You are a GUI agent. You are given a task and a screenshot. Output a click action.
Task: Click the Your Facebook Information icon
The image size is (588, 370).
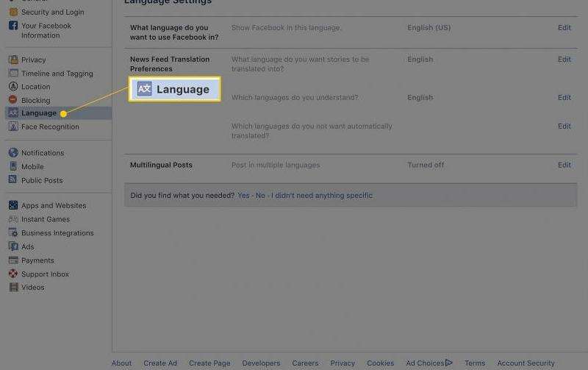[x=13, y=26]
